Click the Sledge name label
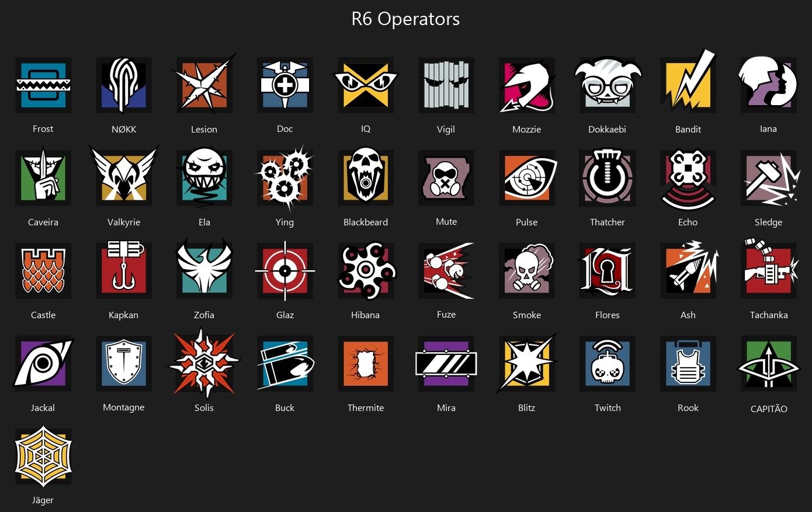This screenshot has height=512, width=812. (768, 222)
